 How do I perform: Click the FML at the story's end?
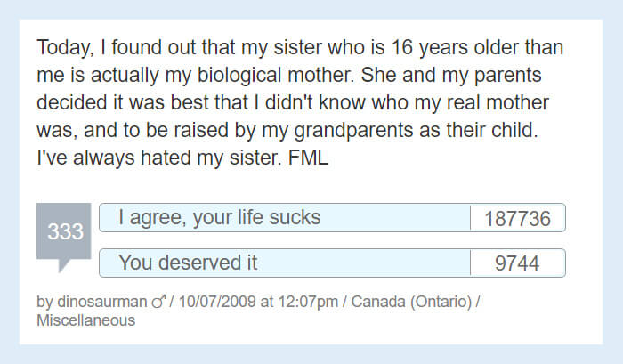pos(308,158)
